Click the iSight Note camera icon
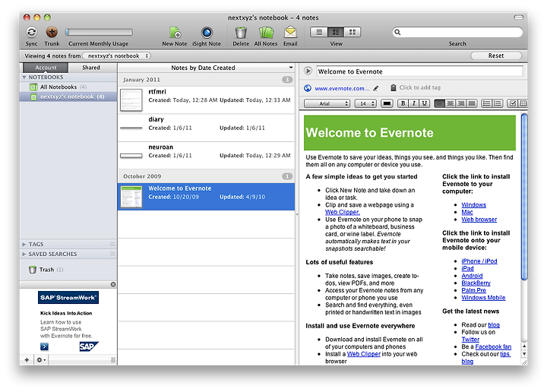Image resolution: width=547 pixels, height=392 pixels. pyautogui.click(x=207, y=33)
